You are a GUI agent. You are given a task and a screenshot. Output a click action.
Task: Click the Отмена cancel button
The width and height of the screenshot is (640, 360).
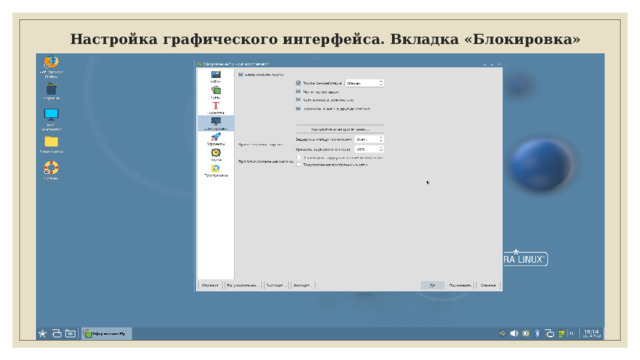pos(488,285)
